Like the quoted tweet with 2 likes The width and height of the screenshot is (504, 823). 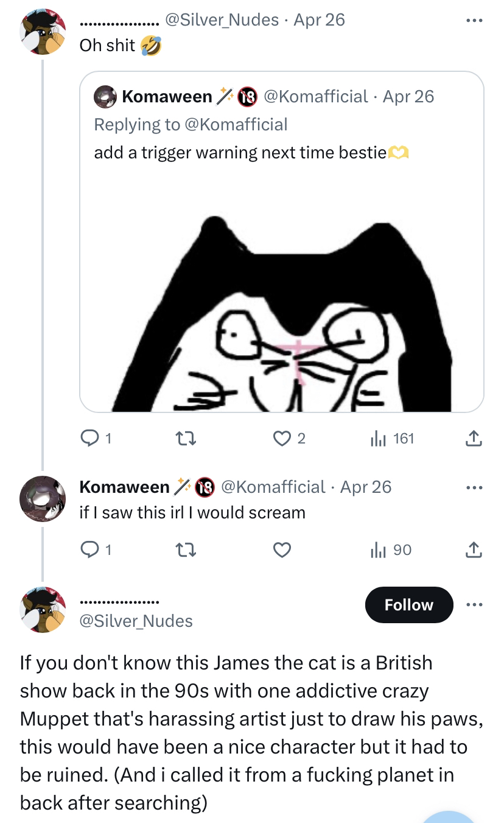pyautogui.click(x=281, y=438)
